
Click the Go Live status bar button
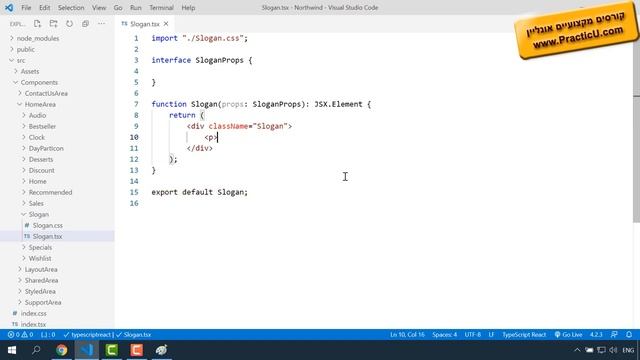(568, 335)
